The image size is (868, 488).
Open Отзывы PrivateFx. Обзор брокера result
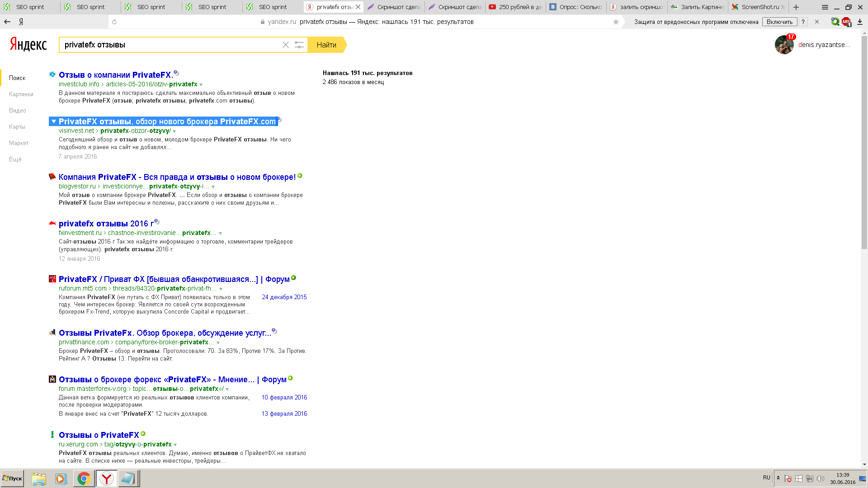165,333
